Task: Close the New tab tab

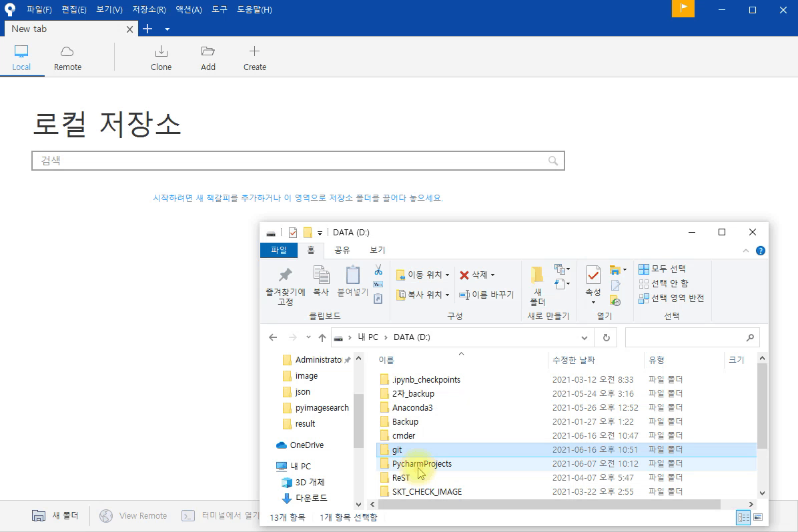Action: click(130, 29)
